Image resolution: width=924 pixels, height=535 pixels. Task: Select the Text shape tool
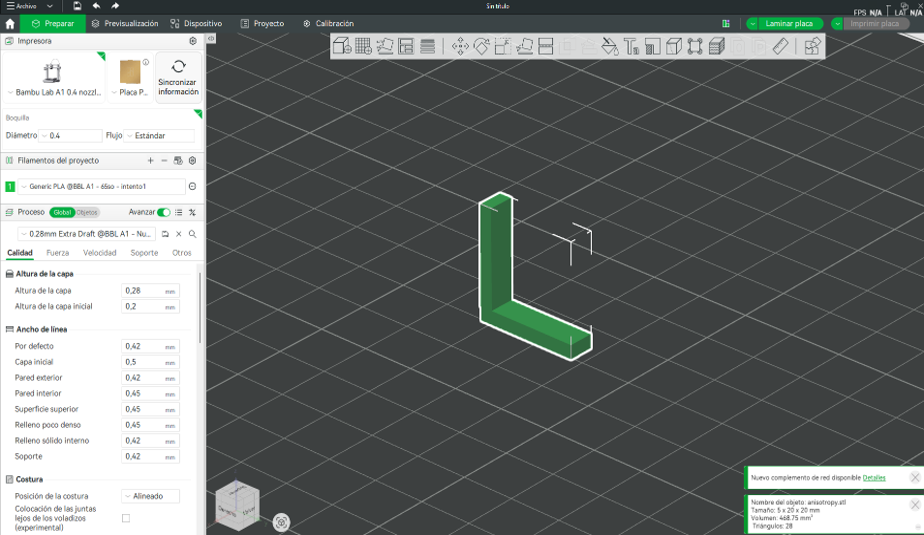[x=631, y=46]
